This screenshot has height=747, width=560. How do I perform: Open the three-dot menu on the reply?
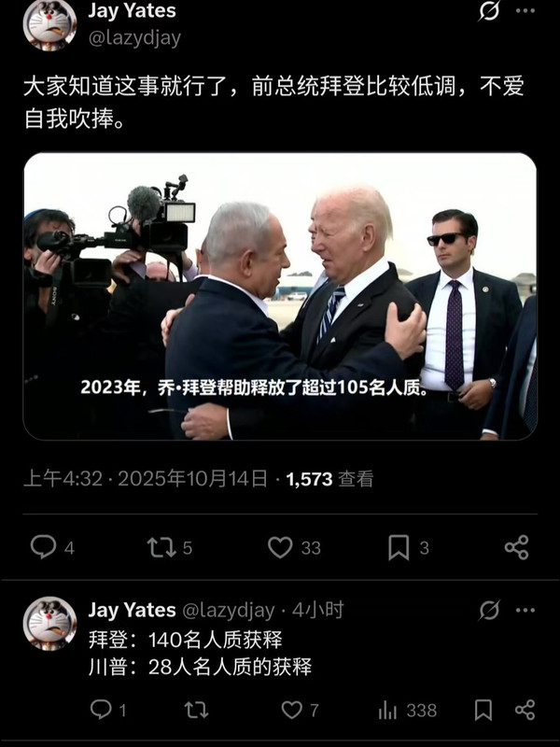pyautogui.click(x=525, y=611)
